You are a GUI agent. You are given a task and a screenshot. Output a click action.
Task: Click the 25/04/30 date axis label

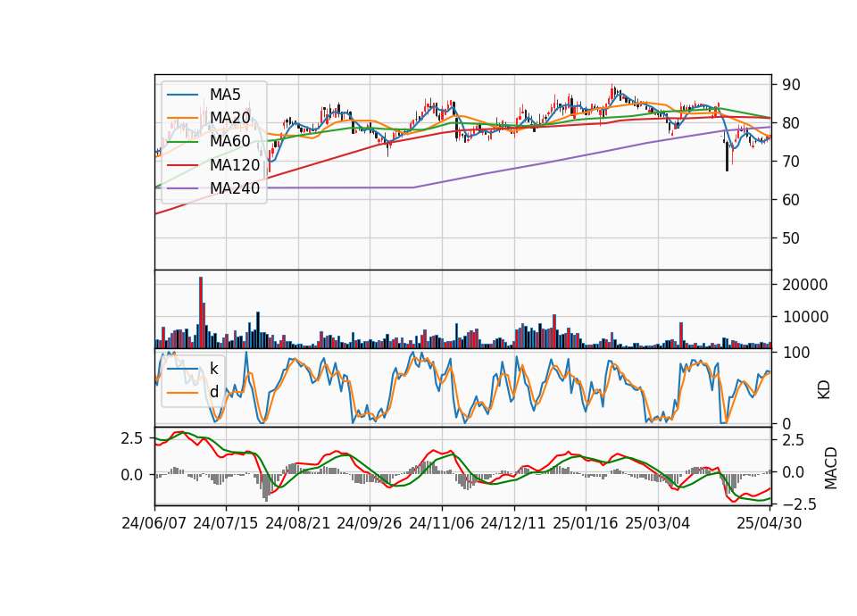769,524
